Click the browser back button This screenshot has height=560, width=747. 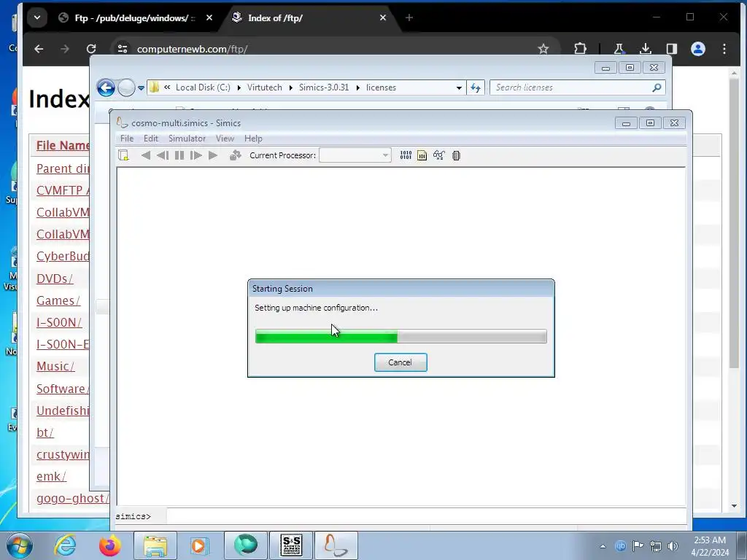(x=39, y=49)
